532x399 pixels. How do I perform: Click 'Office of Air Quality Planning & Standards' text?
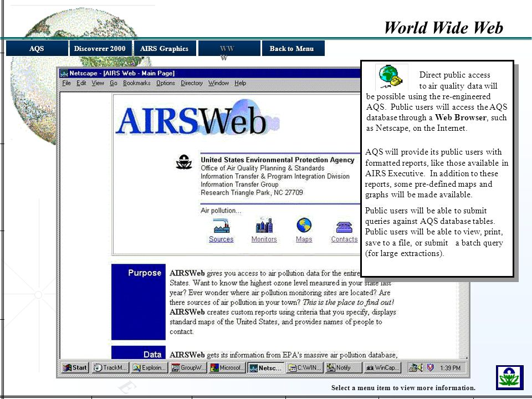(x=262, y=168)
